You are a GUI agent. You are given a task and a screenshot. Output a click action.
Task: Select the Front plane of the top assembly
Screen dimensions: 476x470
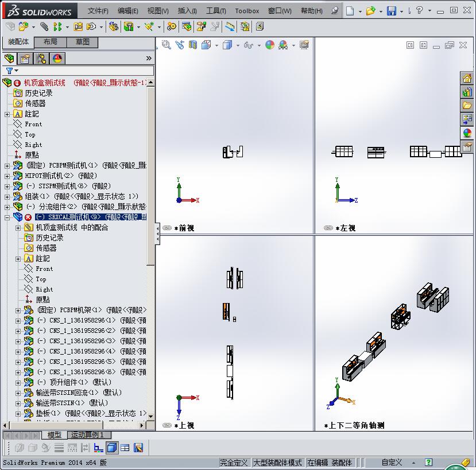pos(33,124)
